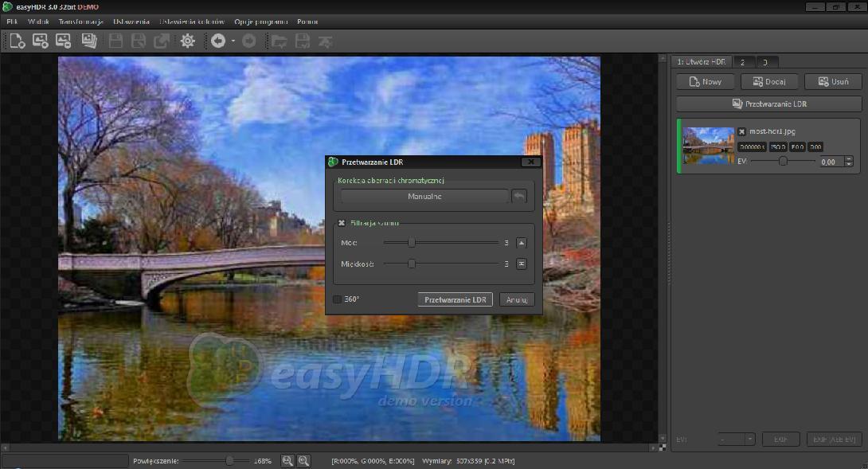Open the undo history dropdown arrow
868x469 pixels.
[233, 41]
